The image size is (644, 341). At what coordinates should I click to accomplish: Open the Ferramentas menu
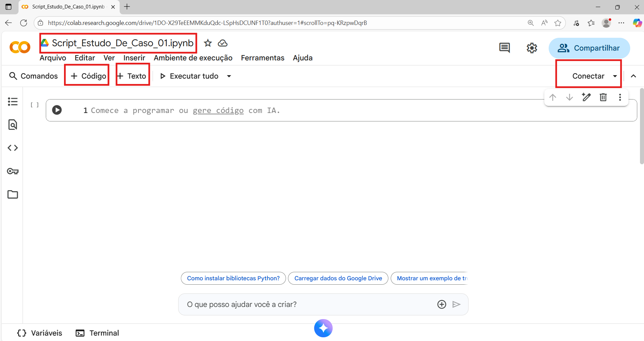tap(262, 58)
